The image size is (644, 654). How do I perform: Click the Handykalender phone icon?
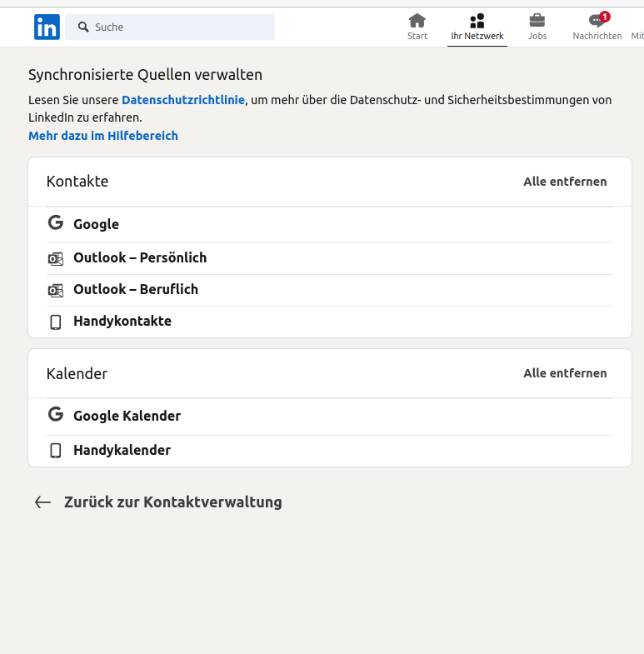click(56, 451)
